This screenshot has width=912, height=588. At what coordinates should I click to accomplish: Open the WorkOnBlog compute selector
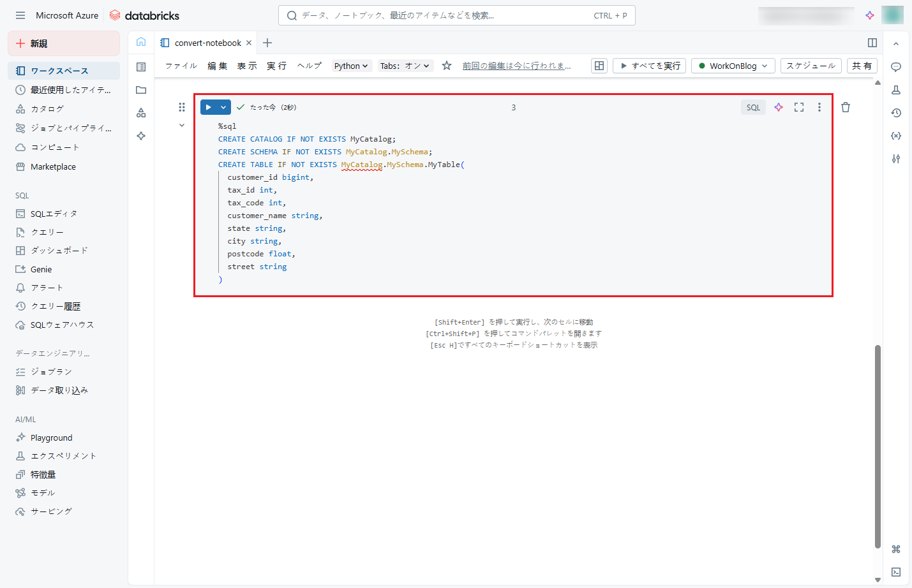pos(733,66)
